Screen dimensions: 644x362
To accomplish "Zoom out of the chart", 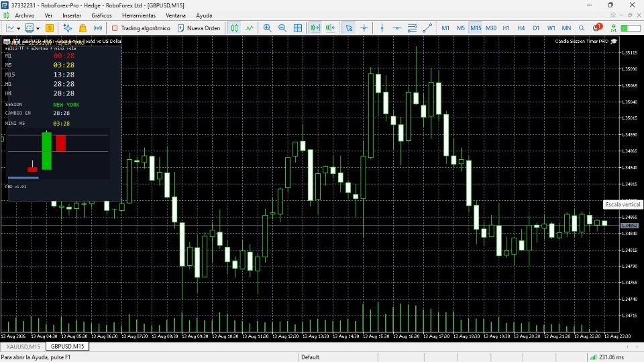I will click(x=282, y=28).
